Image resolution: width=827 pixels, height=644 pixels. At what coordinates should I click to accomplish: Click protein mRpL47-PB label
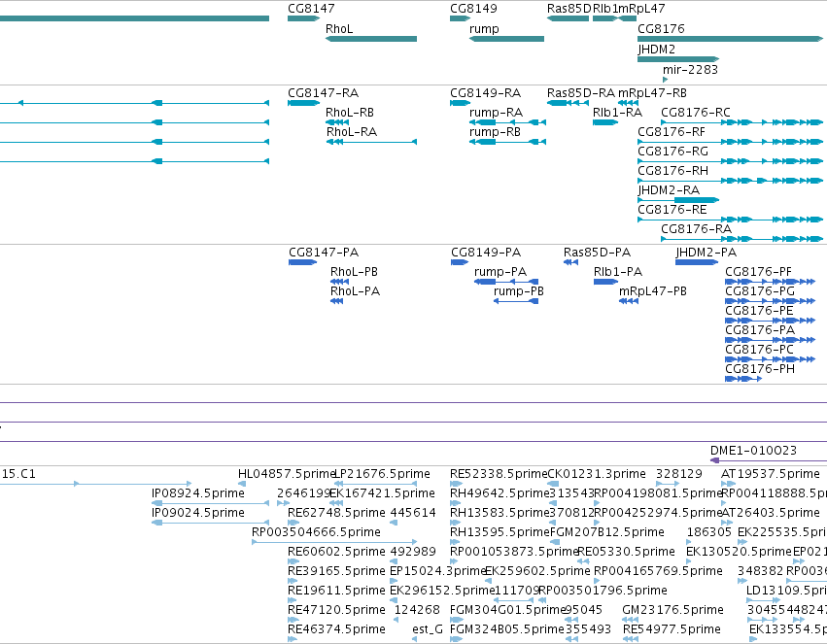[652, 291]
